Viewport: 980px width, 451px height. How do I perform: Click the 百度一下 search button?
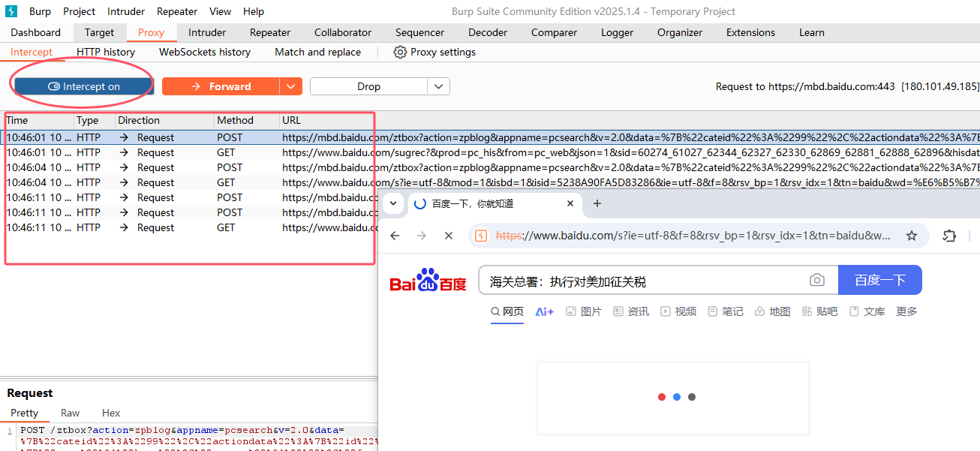click(x=880, y=280)
